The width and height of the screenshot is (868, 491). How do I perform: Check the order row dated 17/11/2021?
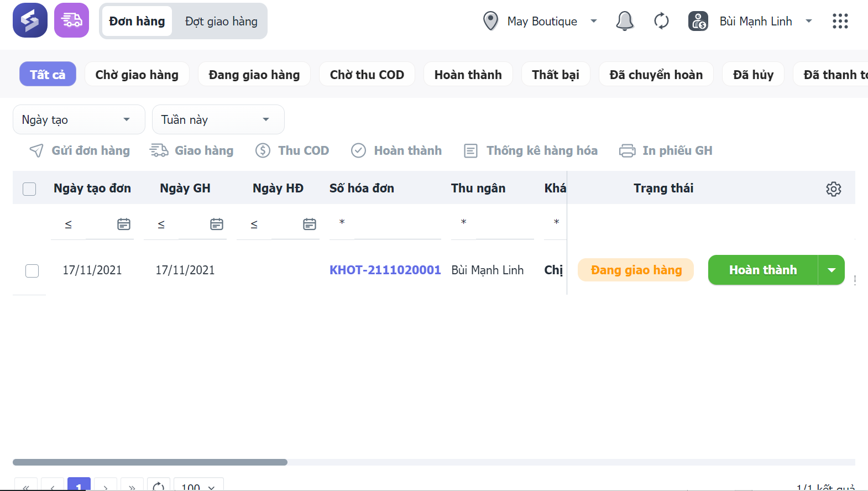32,271
